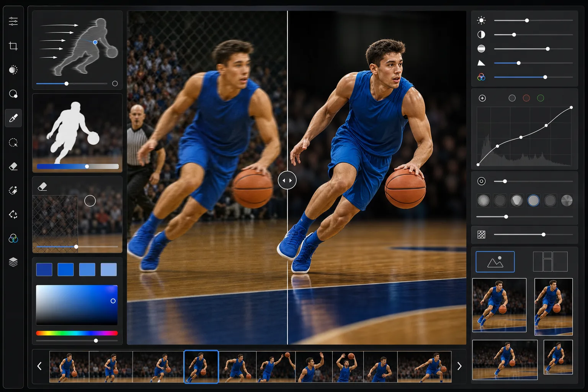The height and width of the screenshot is (392, 588).
Task: Select the green curve channel dot
Action: (x=541, y=98)
